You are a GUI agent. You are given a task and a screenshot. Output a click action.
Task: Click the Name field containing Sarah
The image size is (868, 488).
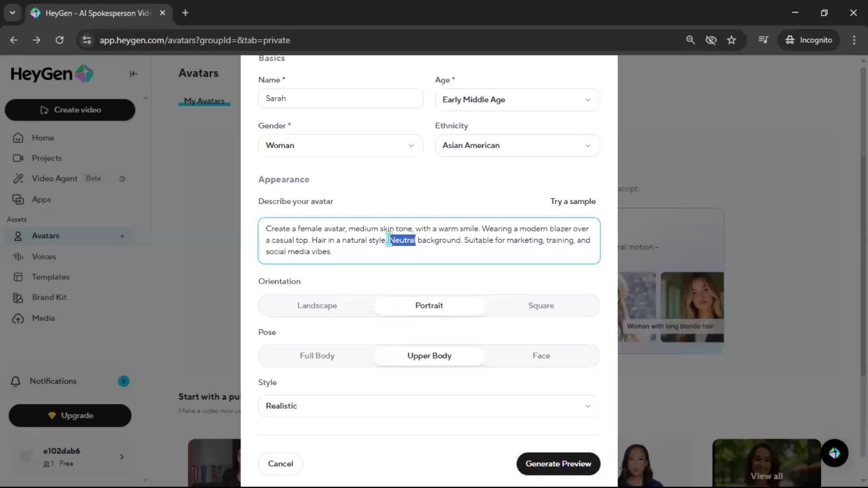coord(340,99)
